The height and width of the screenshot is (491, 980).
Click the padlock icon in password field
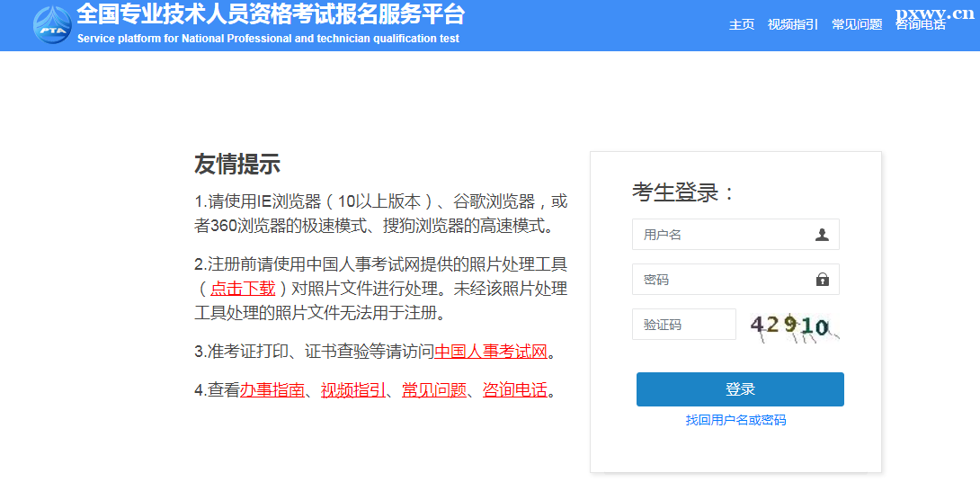tap(823, 280)
